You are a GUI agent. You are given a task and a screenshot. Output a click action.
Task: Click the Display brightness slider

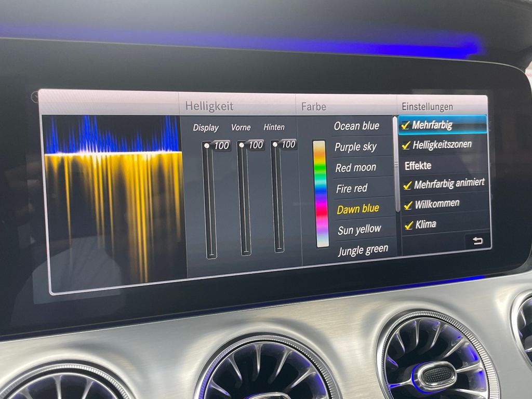point(209,200)
